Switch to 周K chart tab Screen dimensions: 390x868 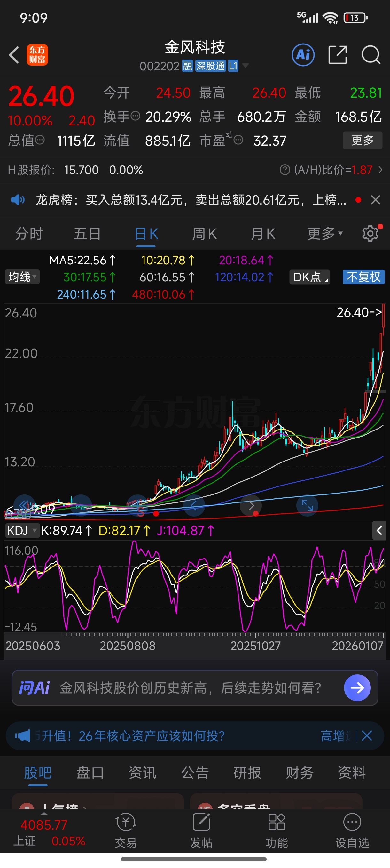tap(204, 234)
